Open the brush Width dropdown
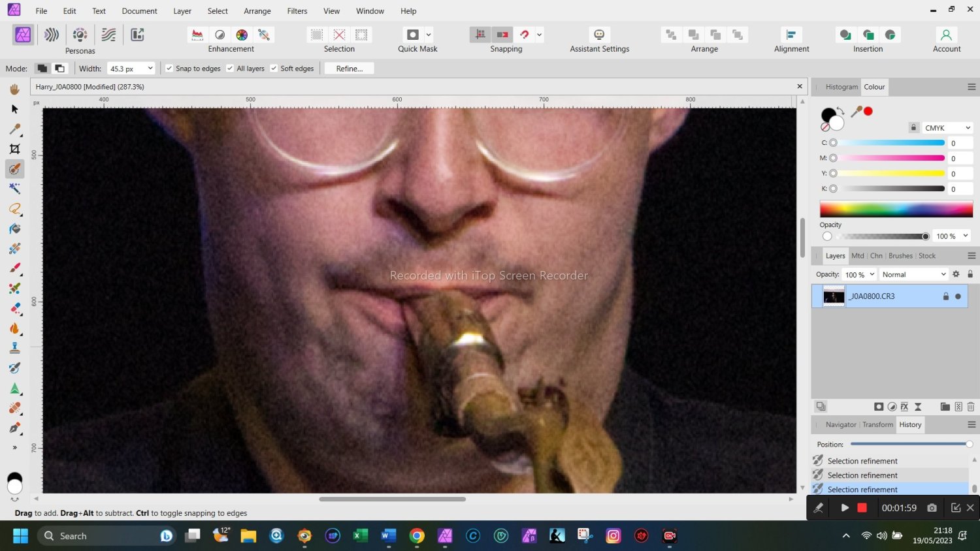 coord(150,69)
